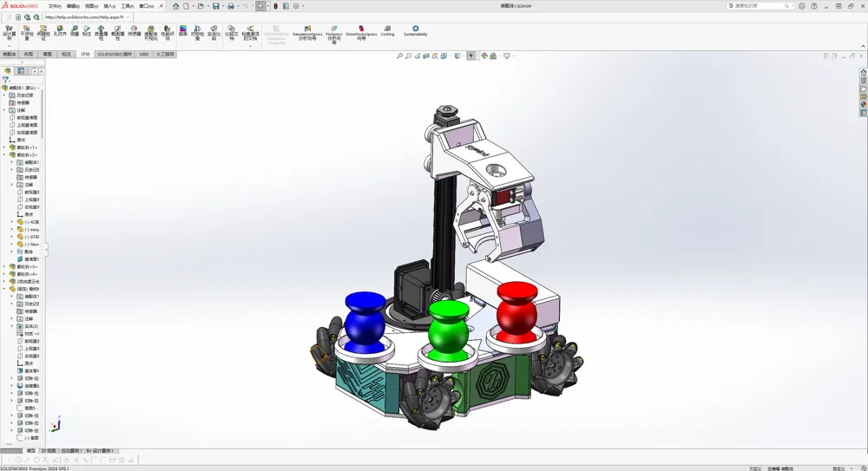Expand the 麦轮右<1> tree node
This screenshot has height=471, width=868.
coord(4,147)
